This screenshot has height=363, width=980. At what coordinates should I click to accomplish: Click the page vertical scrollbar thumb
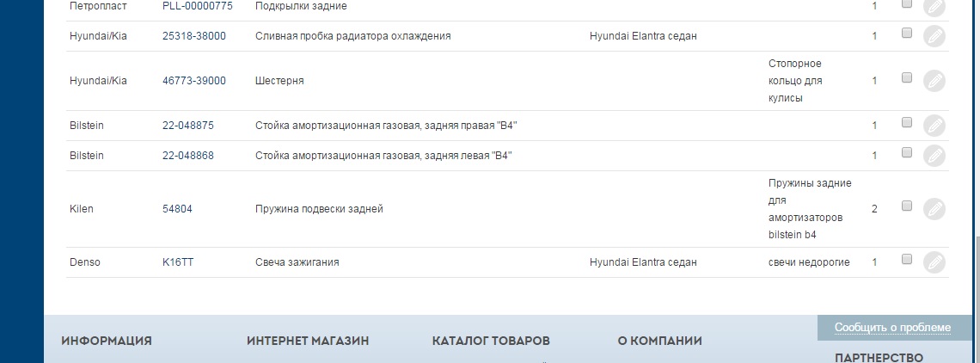click(977, 298)
